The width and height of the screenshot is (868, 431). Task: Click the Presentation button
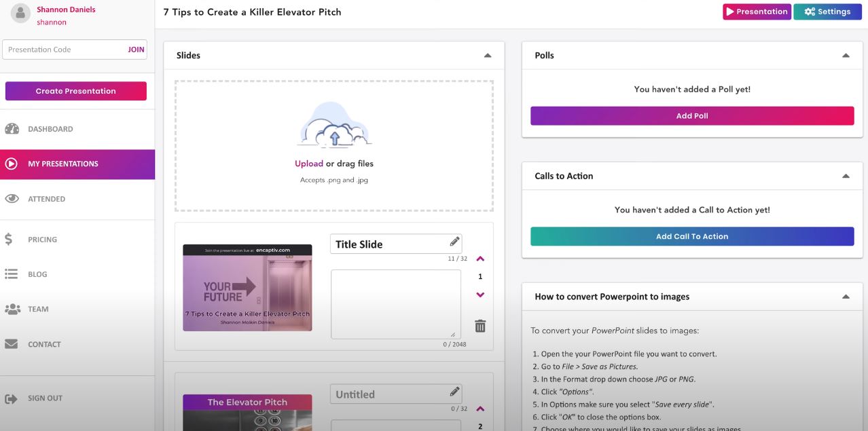tap(757, 12)
